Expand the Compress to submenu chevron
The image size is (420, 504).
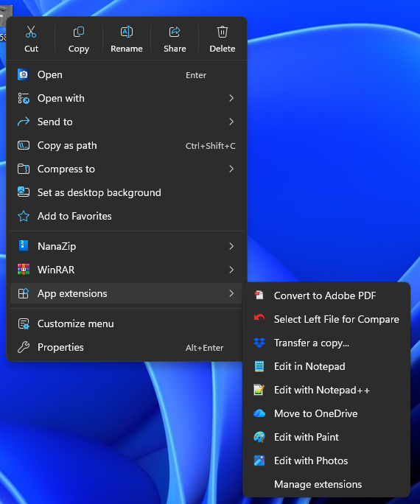(x=231, y=169)
